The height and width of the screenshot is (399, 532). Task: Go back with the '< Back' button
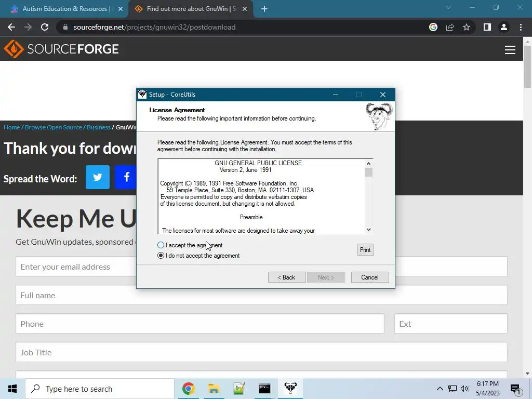tap(287, 277)
